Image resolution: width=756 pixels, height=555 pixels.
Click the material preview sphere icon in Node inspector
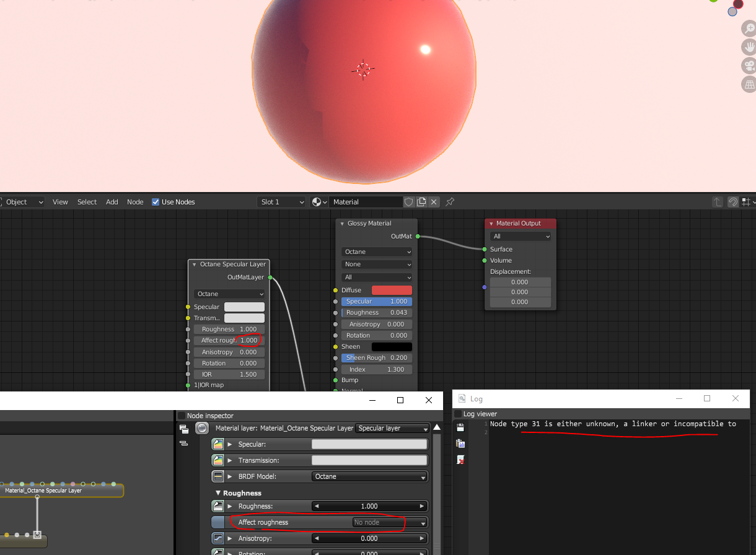(202, 428)
